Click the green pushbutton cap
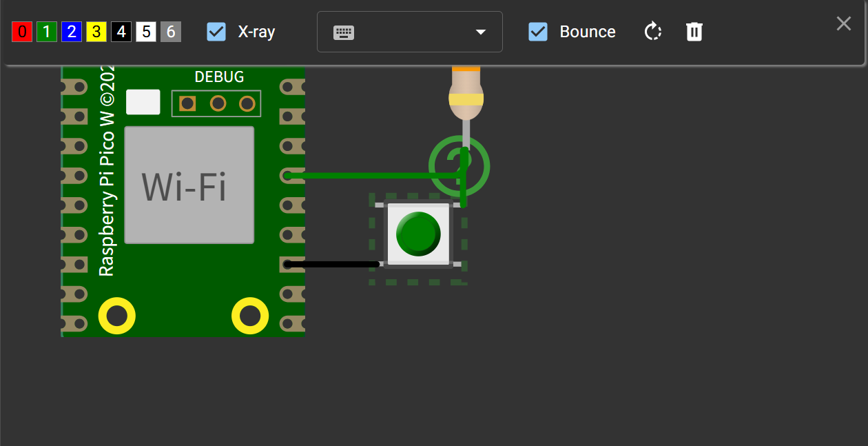 418,233
